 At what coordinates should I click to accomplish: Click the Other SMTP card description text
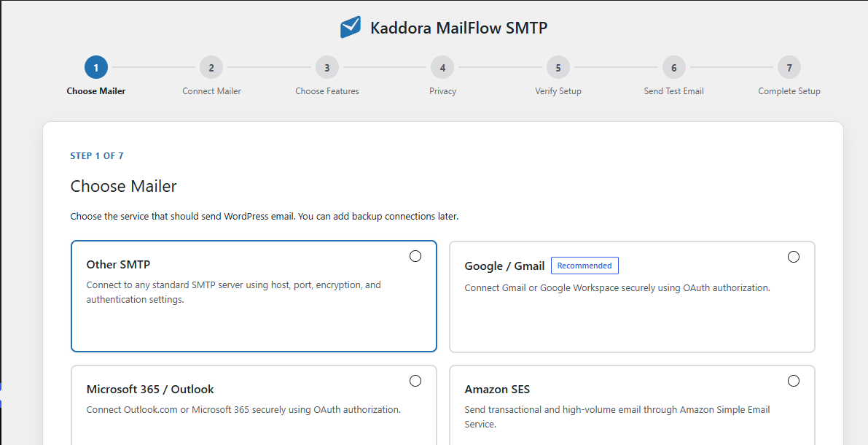234,292
